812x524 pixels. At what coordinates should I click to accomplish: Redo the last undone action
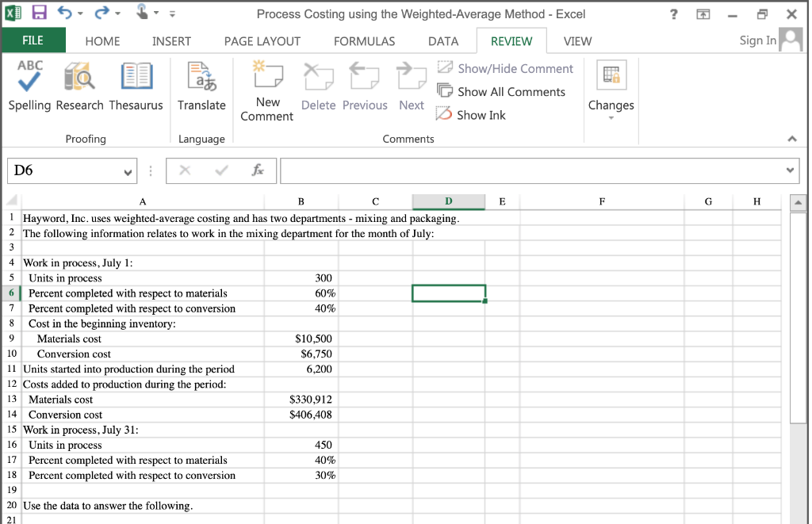click(102, 13)
